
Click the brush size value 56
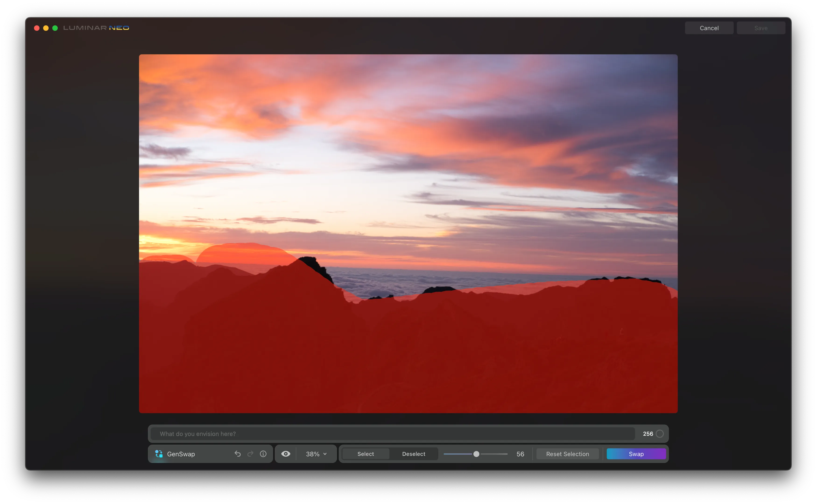click(520, 454)
